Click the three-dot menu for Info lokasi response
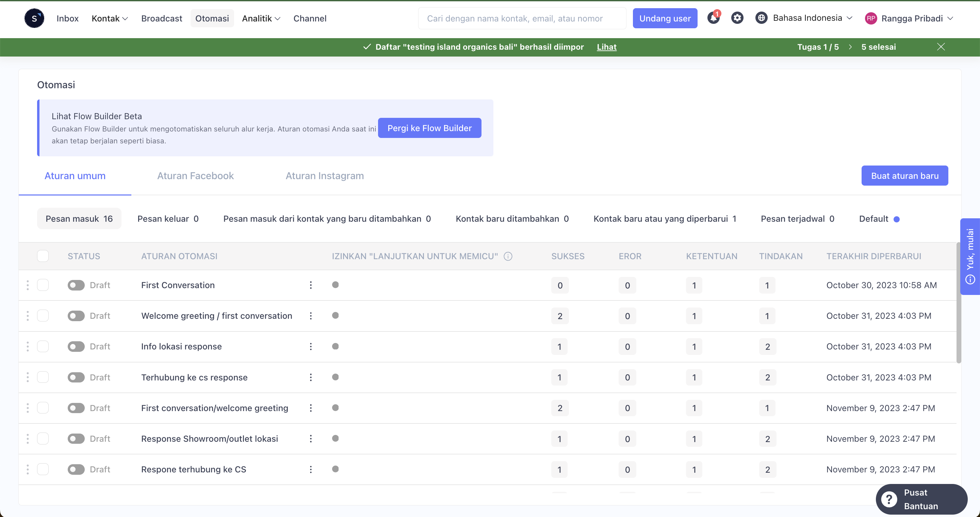Screen dimensions: 980x517 click(x=310, y=346)
